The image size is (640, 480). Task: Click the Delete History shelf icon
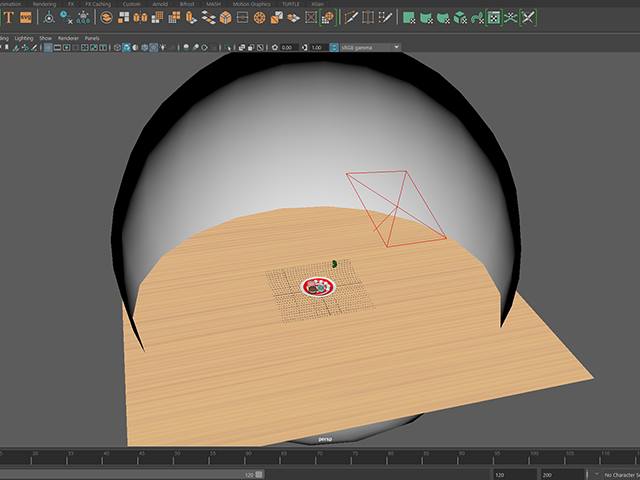click(66, 18)
